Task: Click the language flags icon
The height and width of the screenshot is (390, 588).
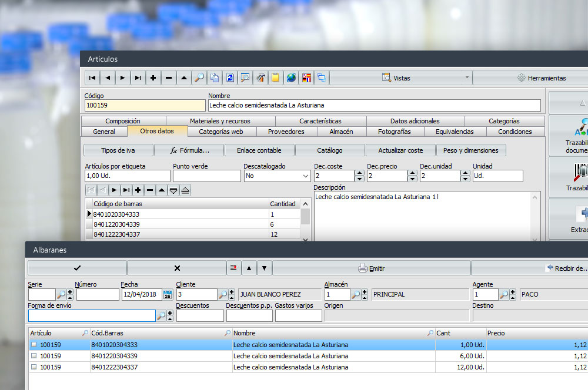Action: (x=306, y=78)
